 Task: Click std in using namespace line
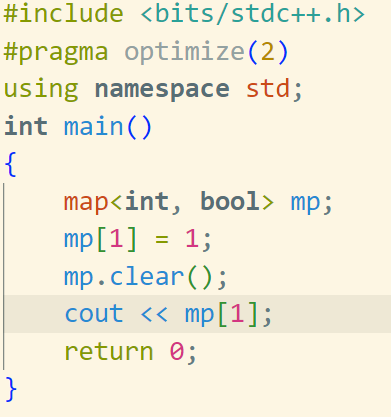(x=268, y=89)
